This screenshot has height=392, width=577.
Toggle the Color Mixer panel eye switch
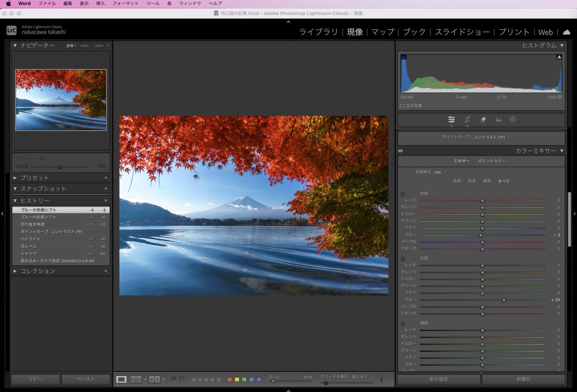(x=400, y=151)
